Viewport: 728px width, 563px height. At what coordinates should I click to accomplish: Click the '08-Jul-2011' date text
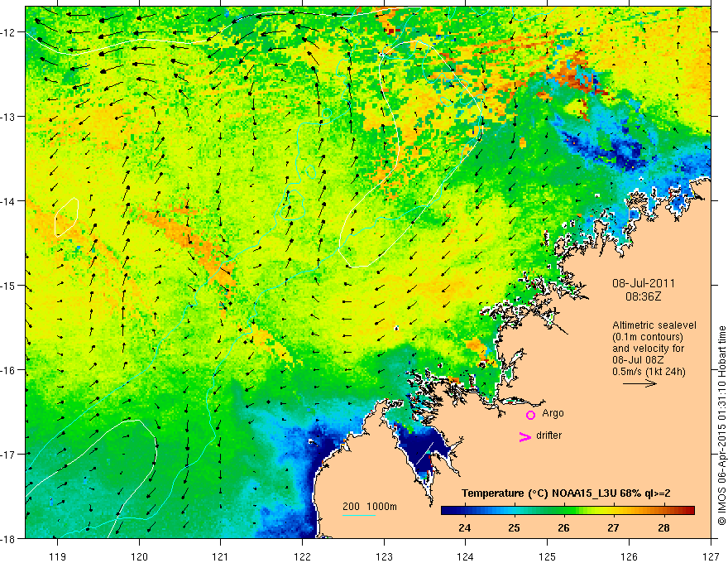click(x=643, y=283)
